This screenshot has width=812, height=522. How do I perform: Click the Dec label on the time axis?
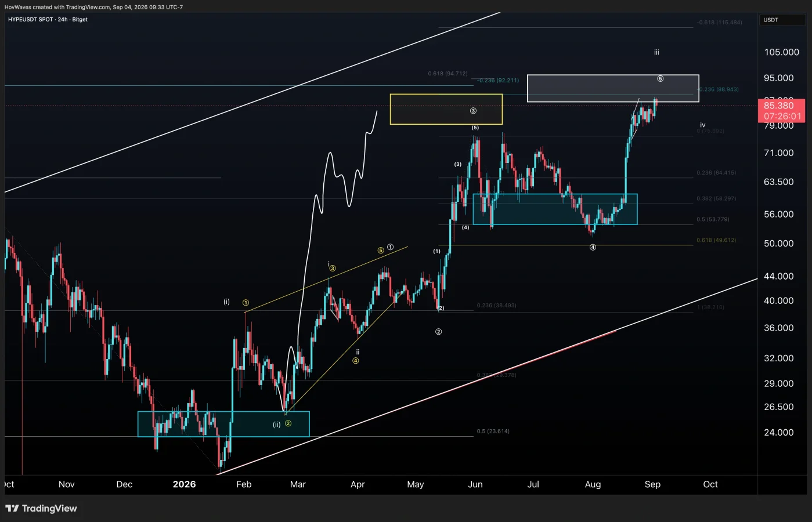coord(124,484)
